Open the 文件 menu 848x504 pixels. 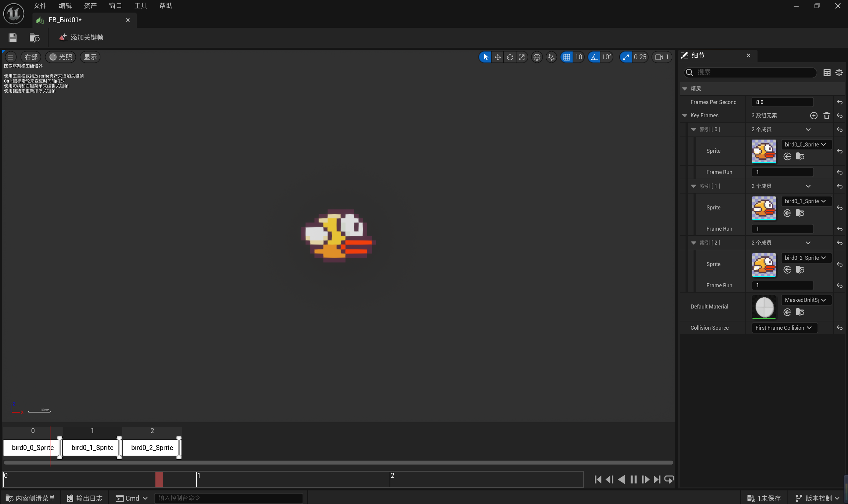40,6
